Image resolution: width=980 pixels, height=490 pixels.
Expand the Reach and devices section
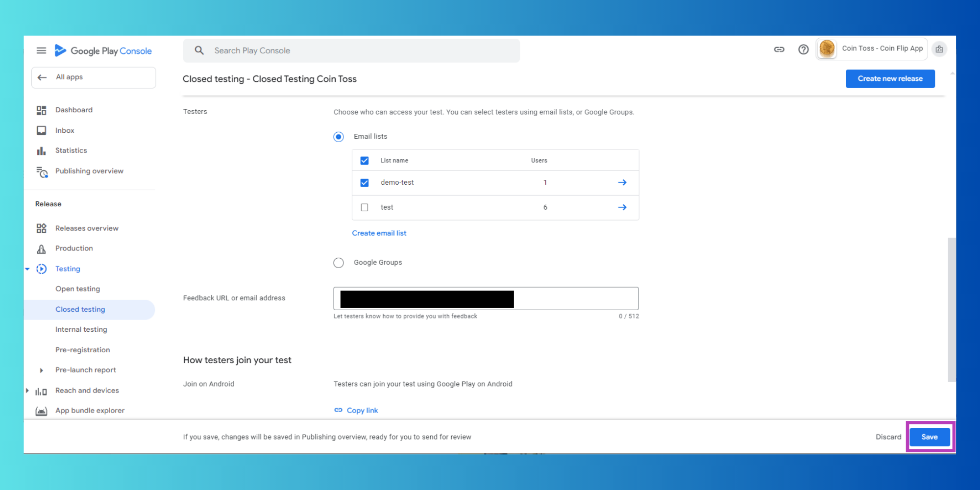tap(27, 391)
